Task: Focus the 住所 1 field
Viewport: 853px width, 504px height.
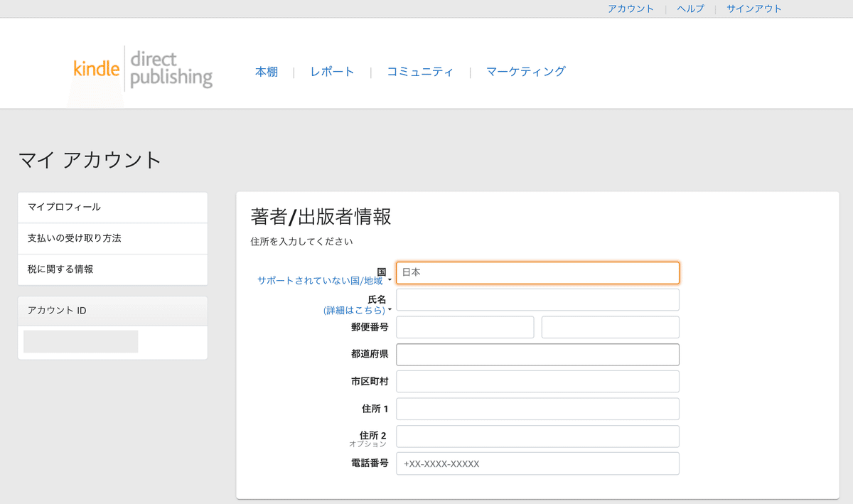Action: pos(537,409)
